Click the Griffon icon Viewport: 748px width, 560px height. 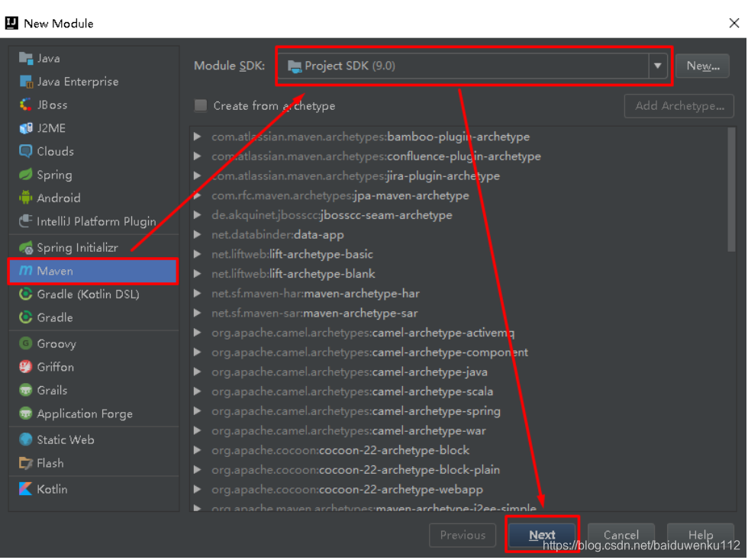26,367
